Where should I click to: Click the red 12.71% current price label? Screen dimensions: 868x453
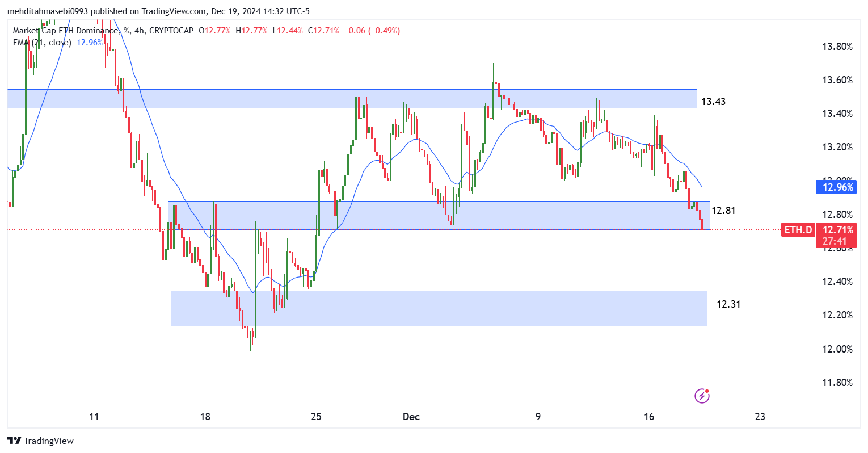pos(836,230)
